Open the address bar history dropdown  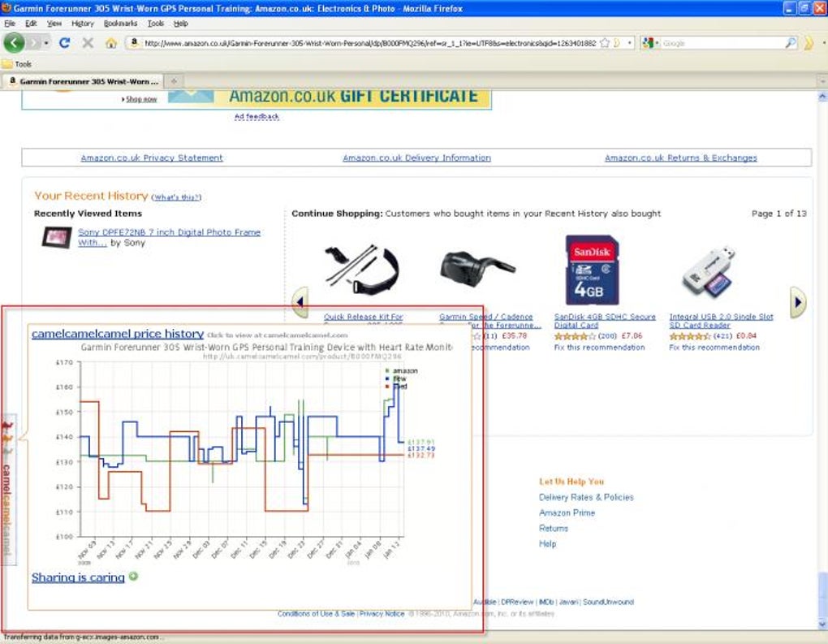[629, 43]
